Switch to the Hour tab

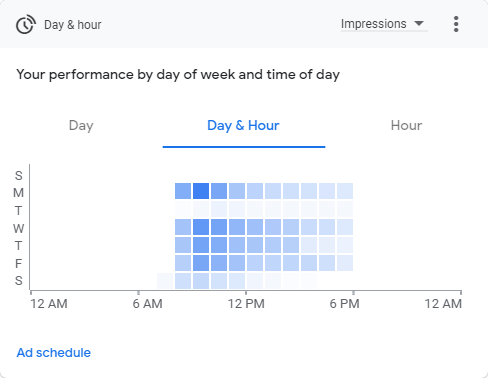pyautogui.click(x=406, y=126)
